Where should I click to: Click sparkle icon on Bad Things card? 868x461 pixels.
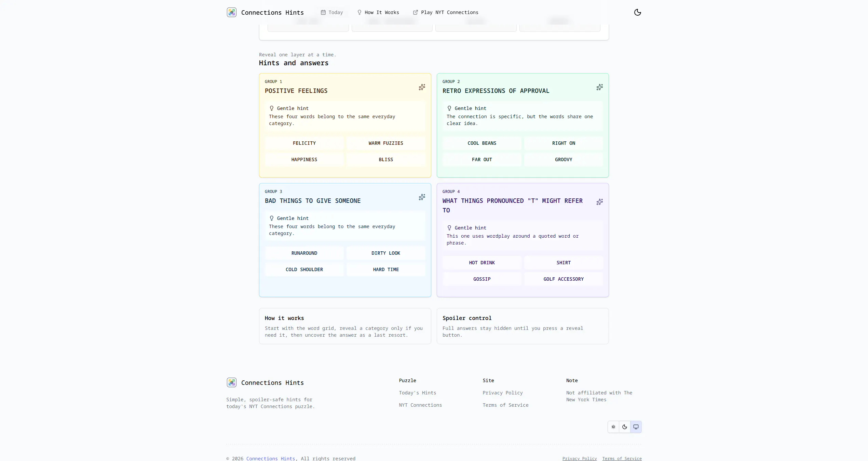tap(422, 197)
